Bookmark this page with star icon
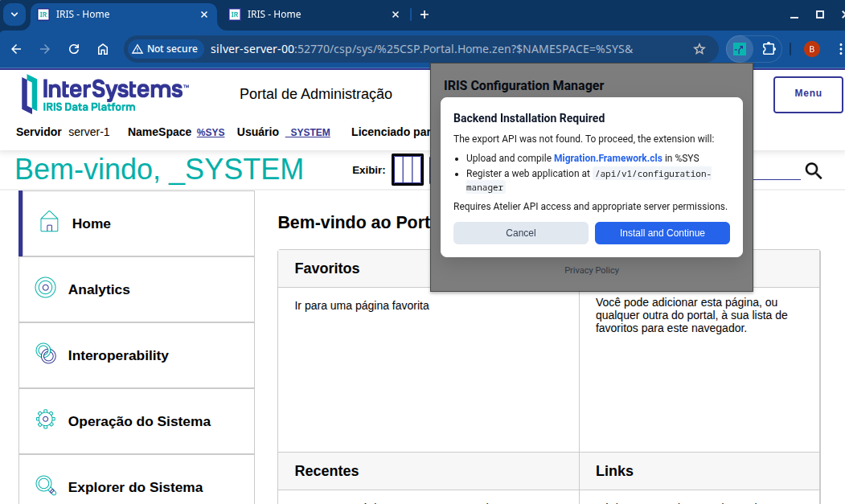845x504 pixels. click(699, 49)
